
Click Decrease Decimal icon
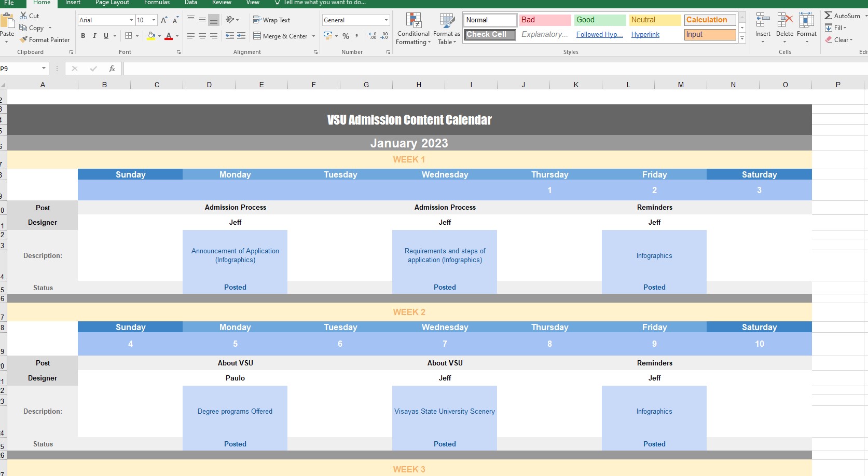pos(384,36)
